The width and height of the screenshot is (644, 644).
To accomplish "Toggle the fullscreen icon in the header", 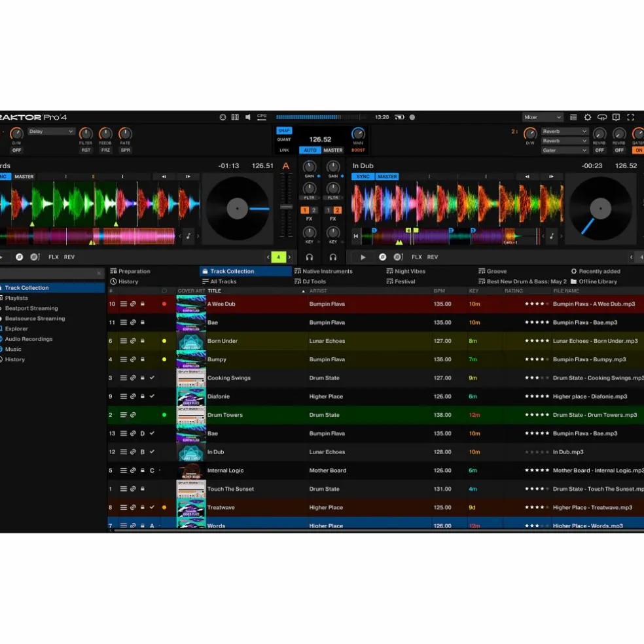I will 630,117.
